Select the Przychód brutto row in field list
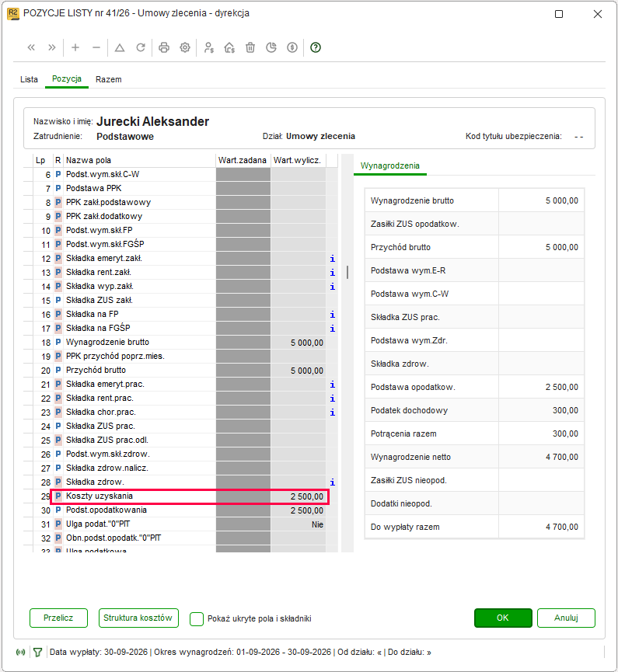 [x=181, y=371]
